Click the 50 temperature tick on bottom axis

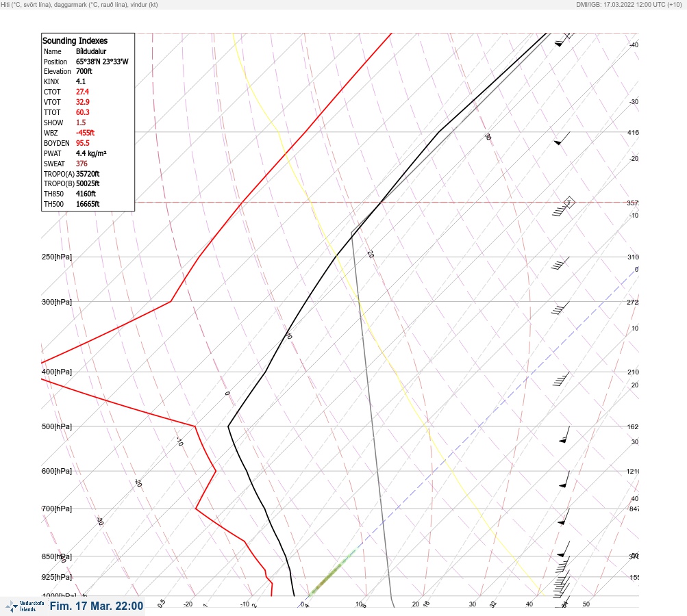(586, 604)
